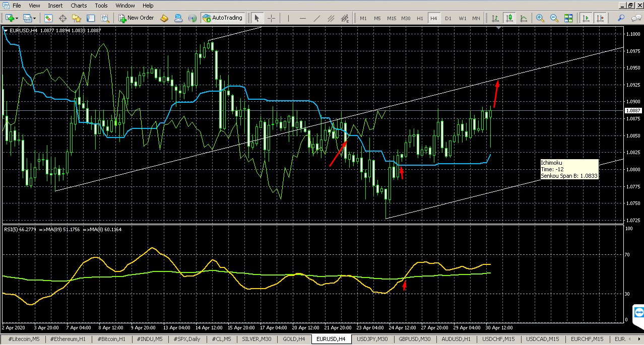This screenshot has height=345, width=644.
Task: Switch chart to MN timeframe
Action: coord(476,18)
